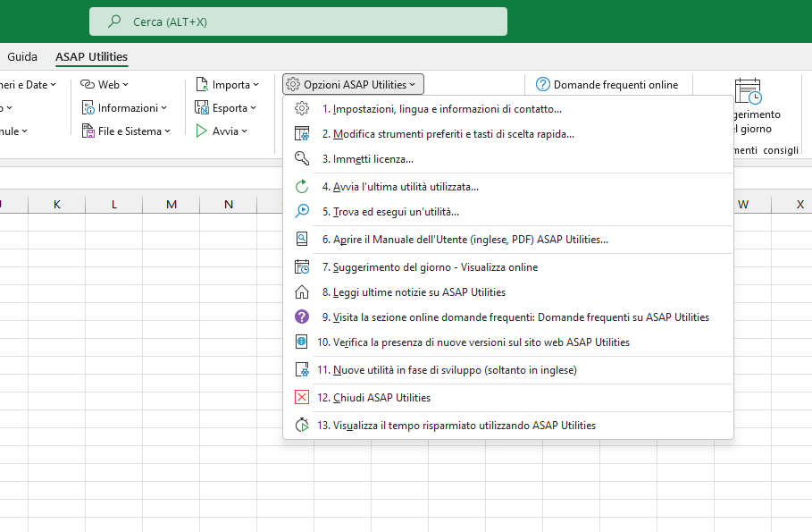Choose Leggi ultime notizie su ASAP Utilities
The height and width of the screenshot is (532, 812).
508,291
